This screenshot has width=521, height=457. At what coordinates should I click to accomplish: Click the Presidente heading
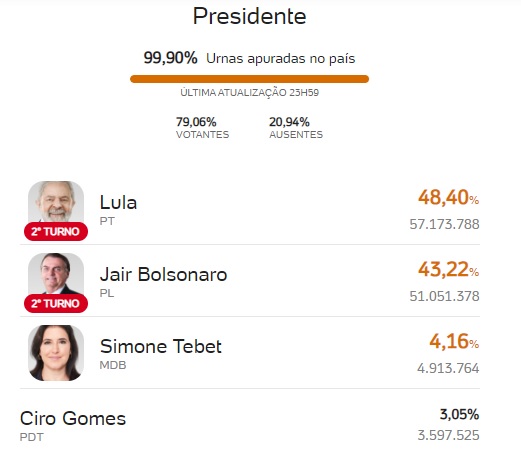pos(249,16)
